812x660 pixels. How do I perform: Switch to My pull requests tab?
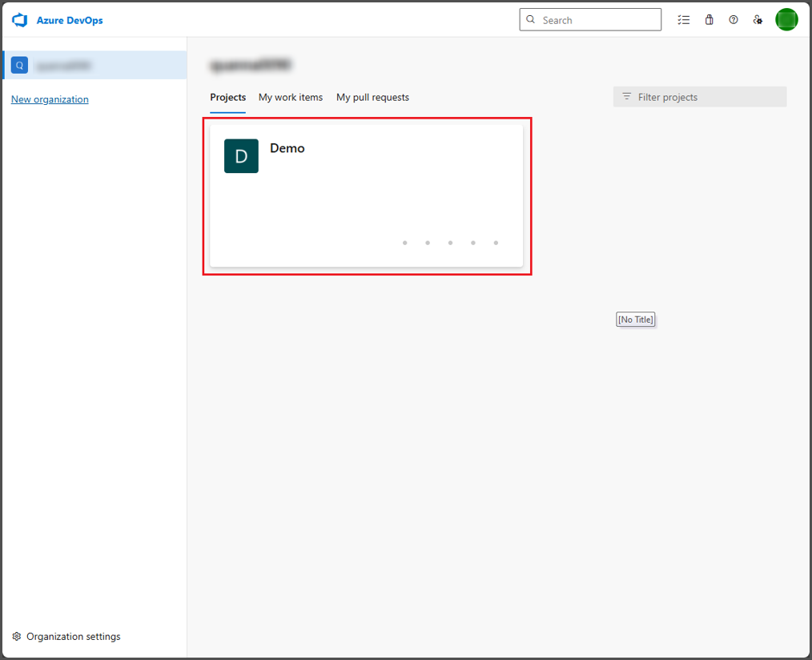[x=373, y=98]
